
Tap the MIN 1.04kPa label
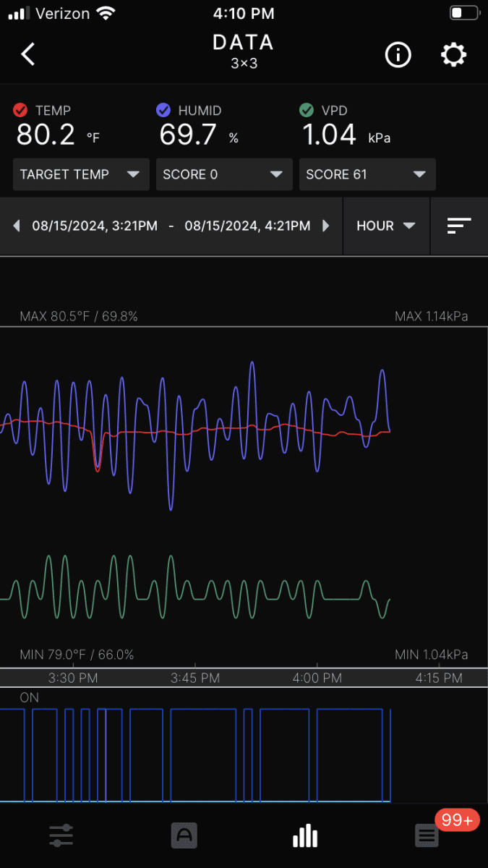431,655
